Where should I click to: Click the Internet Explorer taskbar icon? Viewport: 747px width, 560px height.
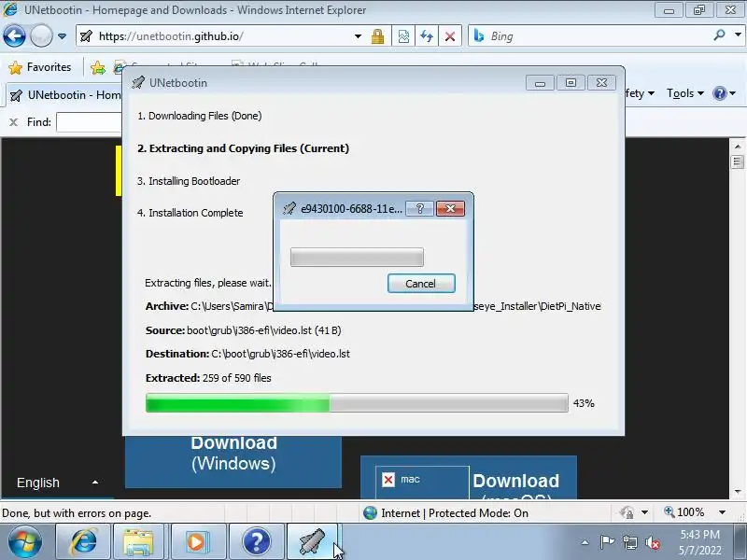83,542
